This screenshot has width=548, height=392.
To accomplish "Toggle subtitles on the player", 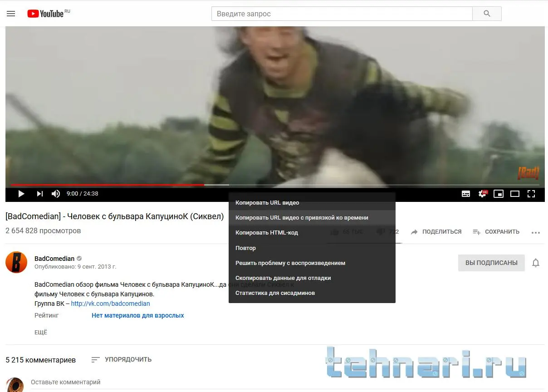I will [x=466, y=194].
